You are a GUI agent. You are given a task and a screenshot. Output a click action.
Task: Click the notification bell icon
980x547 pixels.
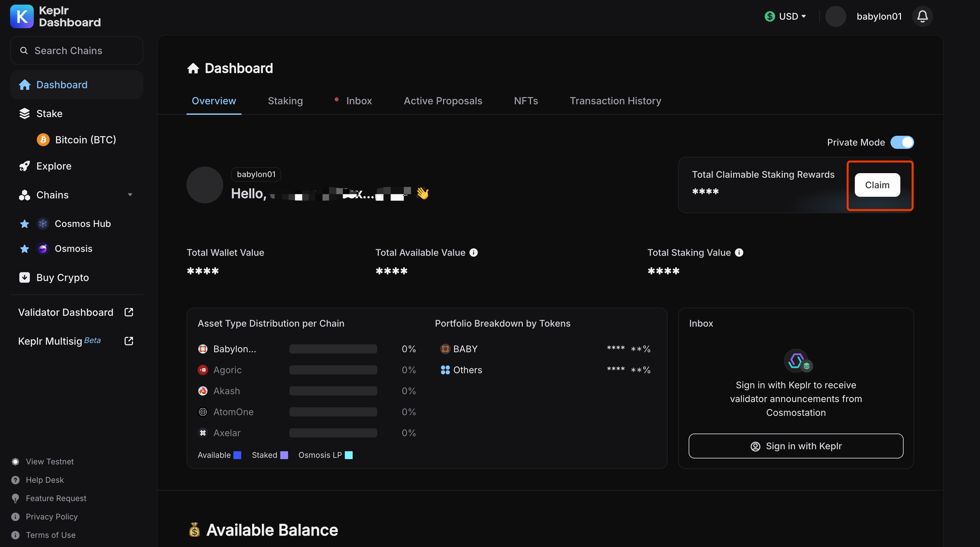922,16
